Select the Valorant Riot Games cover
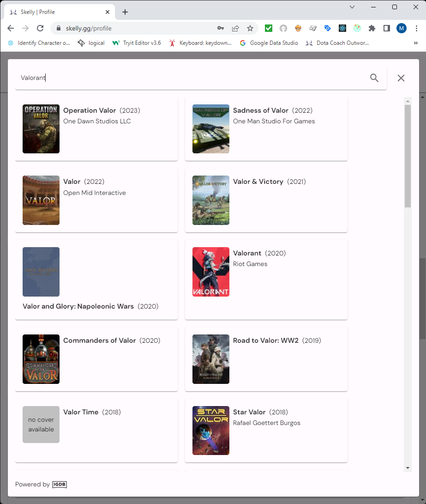The image size is (426, 504). pos(211,272)
